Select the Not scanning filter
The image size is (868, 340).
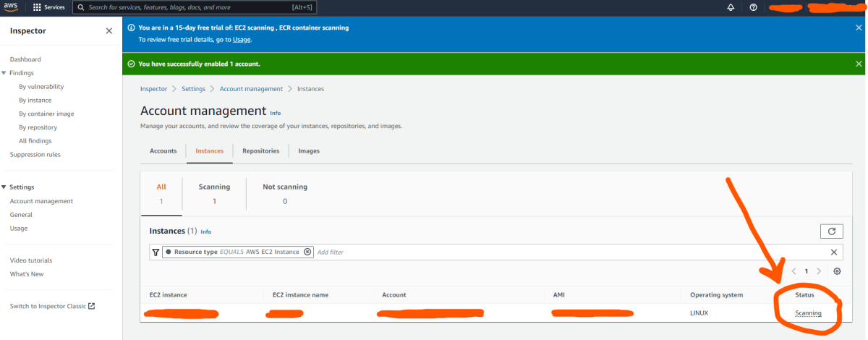(x=285, y=193)
